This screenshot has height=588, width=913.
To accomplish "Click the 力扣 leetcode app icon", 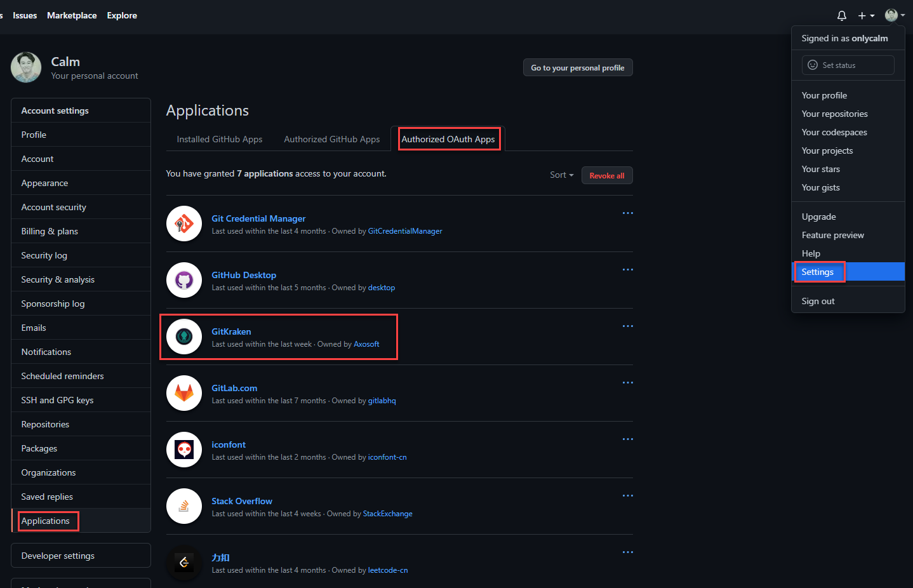I will point(184,563).
